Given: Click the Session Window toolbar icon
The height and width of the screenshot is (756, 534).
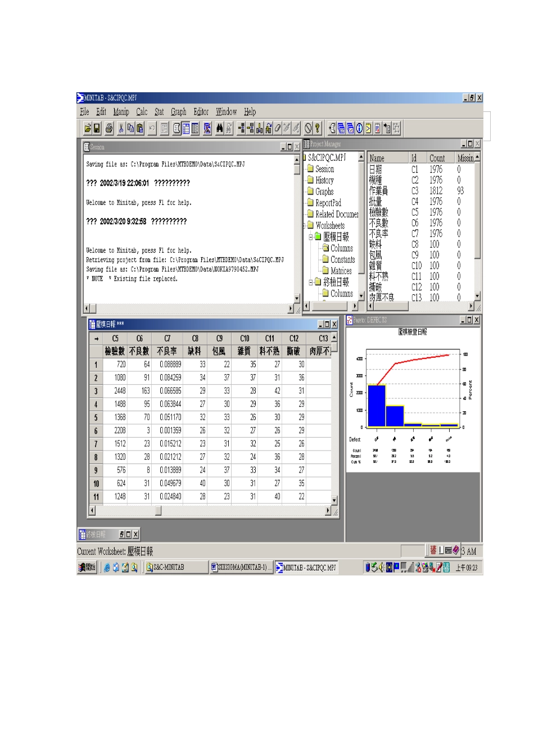Looking at the screenshot, I should point(177,129).
